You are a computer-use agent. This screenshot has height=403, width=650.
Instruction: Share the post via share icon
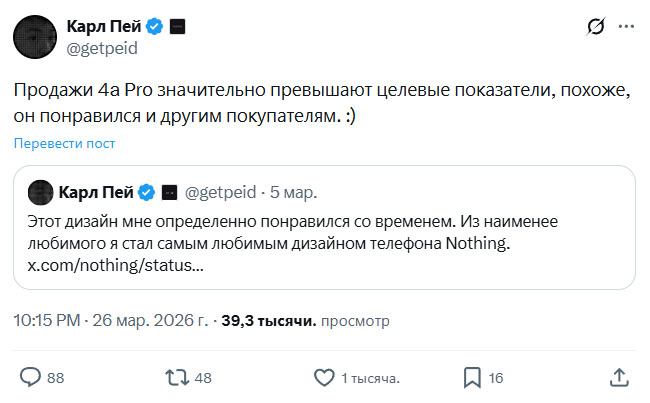tap(619, 378)
